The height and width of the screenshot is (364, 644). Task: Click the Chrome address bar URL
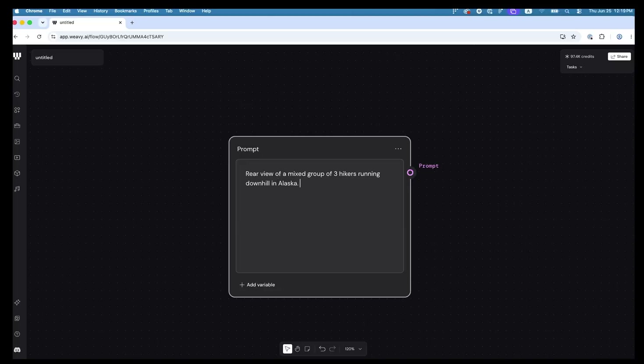[x=112, y=37]
